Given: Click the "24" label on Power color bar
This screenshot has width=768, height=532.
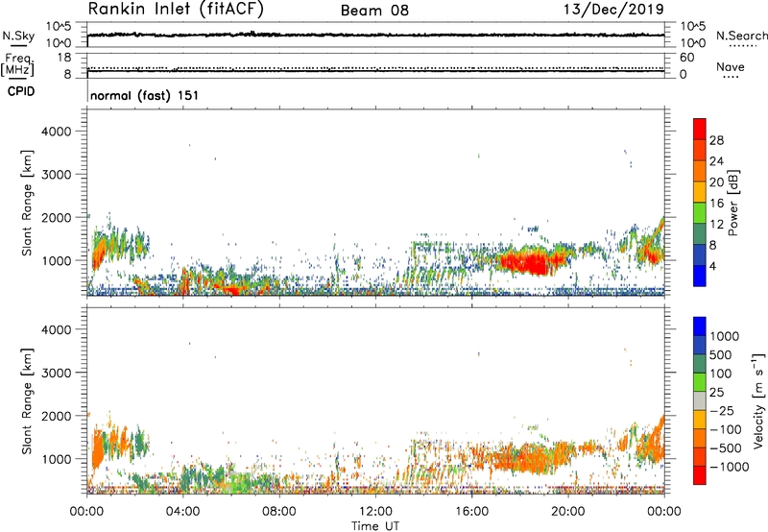Looking at the screenshot, I should [716, 161].
